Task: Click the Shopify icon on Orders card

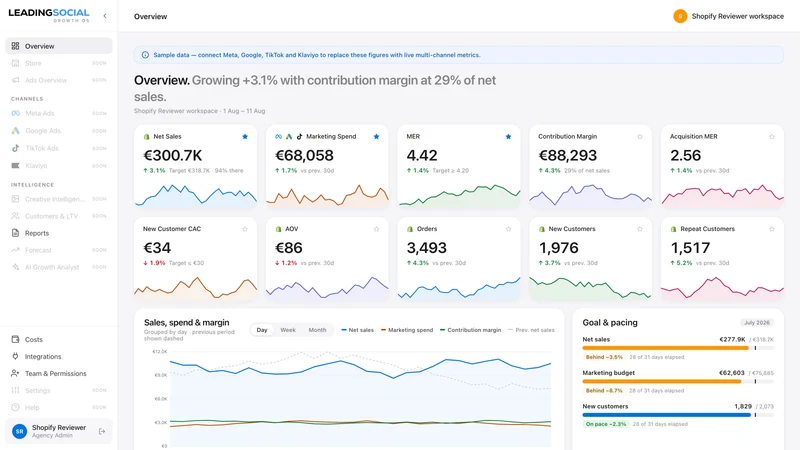Action: click(x=410, y=229)
